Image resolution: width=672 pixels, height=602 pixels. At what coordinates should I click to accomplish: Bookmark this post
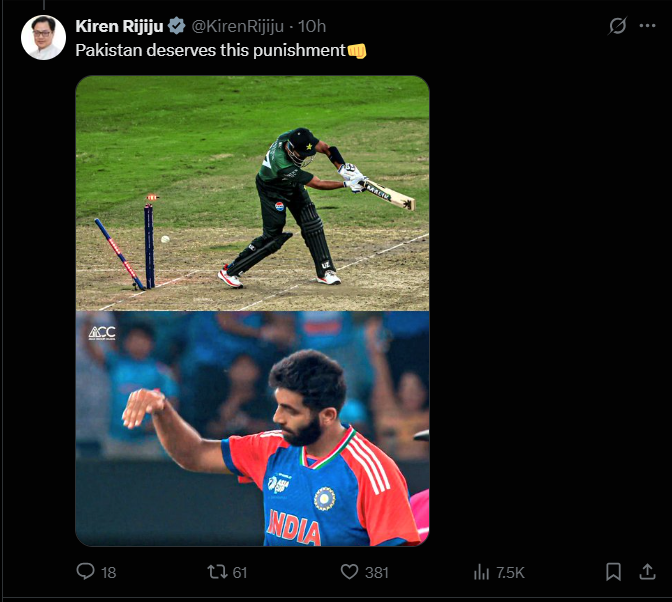tap(613, 572)
